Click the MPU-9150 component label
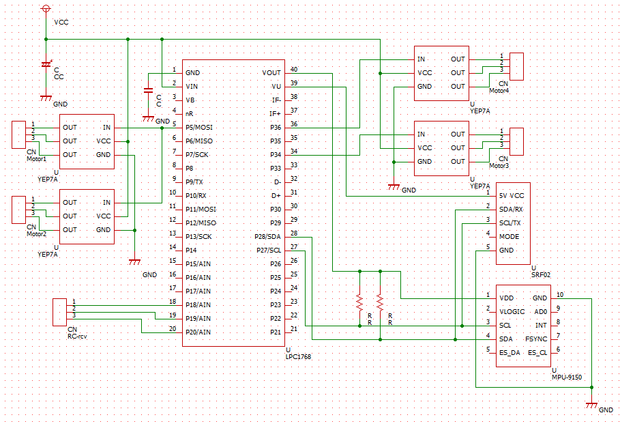This screenshot has height=428, width=620. pos(567,377)
